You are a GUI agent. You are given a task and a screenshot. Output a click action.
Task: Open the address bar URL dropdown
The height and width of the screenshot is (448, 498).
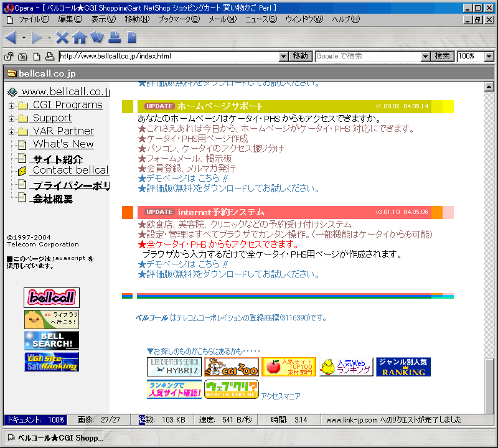pyautogui.click(x=284, y=57)
